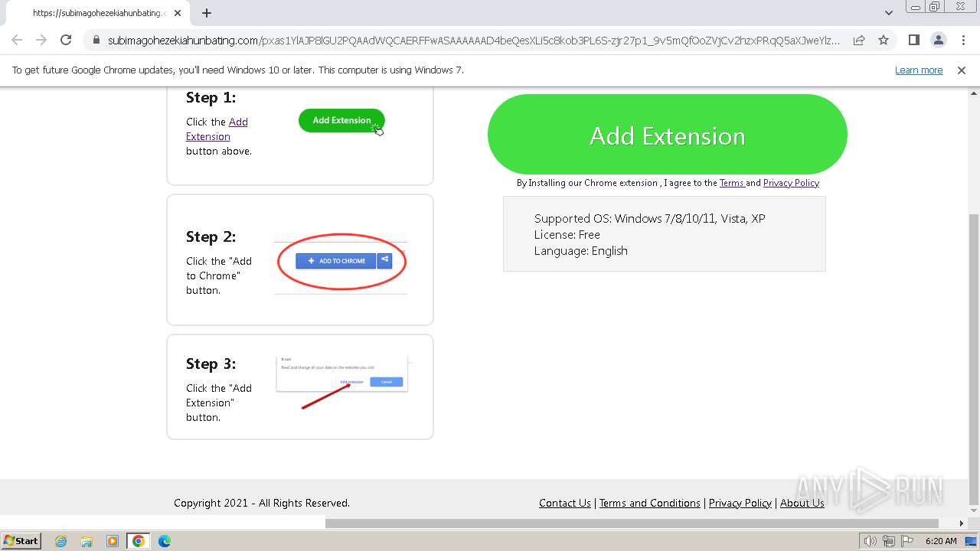Dismiss the Chrome update notification bar
The width and height of the screenshot is (980, 551).
(962, 70)
